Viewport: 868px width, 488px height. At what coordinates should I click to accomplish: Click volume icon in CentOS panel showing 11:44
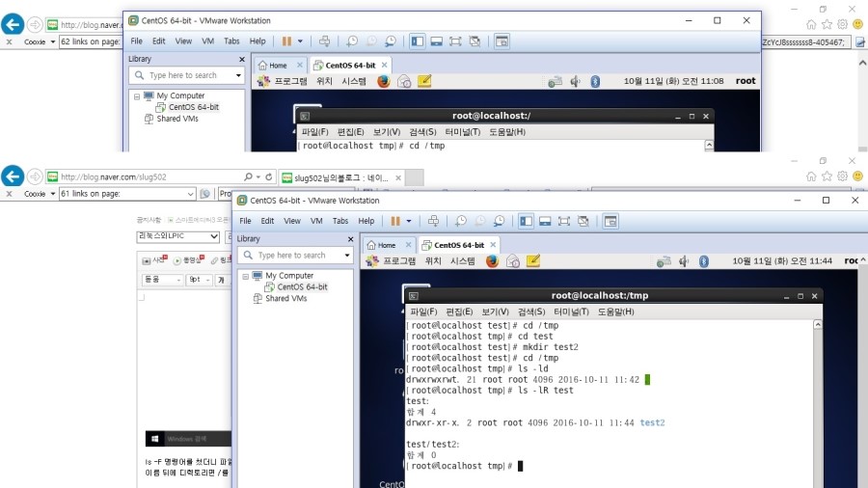pos(684,261)
